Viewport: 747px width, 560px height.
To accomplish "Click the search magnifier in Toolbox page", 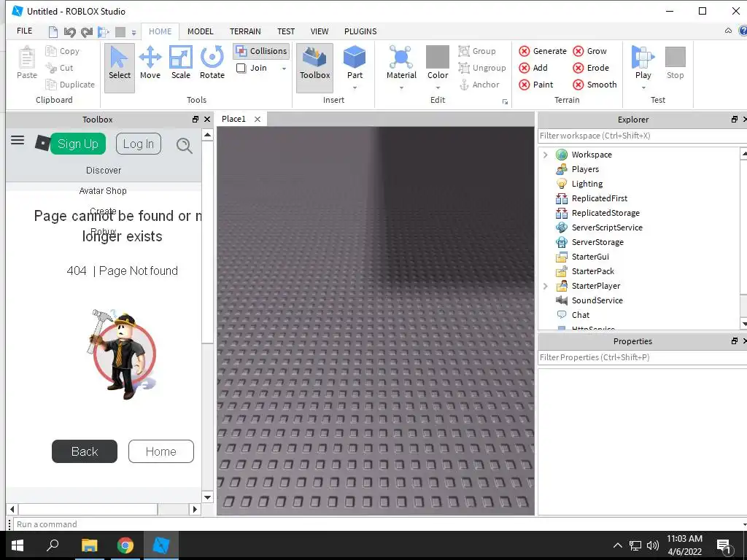I will (185, 145).
